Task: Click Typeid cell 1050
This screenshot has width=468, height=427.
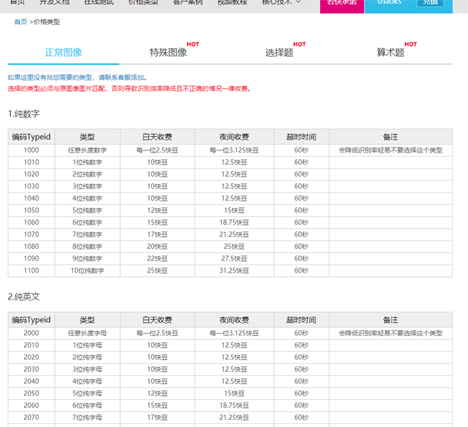Action: tap(31, 210)
